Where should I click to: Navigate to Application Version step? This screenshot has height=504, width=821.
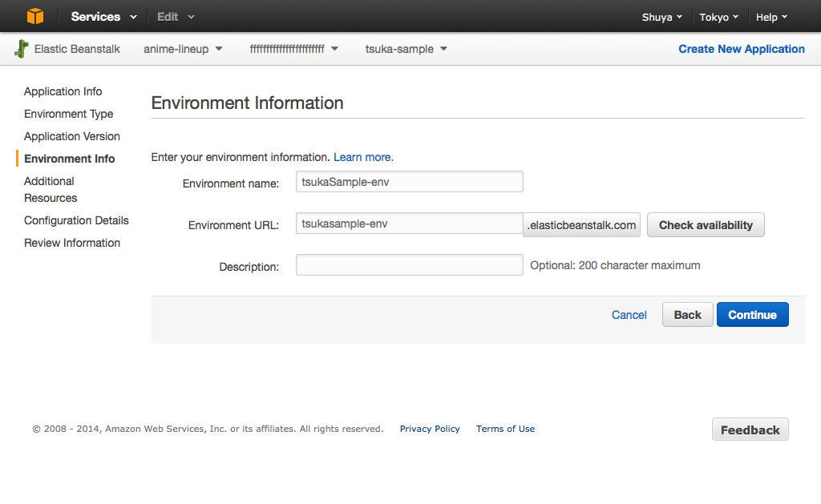point(71,136)
